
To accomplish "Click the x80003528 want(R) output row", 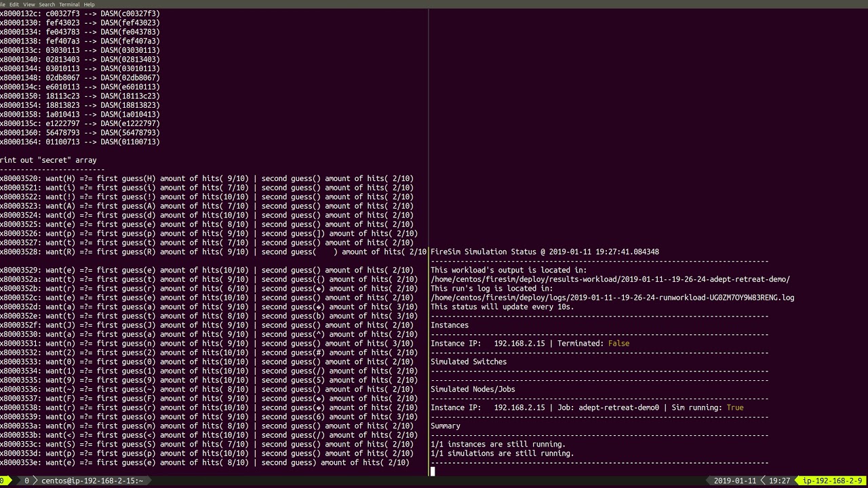I will click(214, 251).
